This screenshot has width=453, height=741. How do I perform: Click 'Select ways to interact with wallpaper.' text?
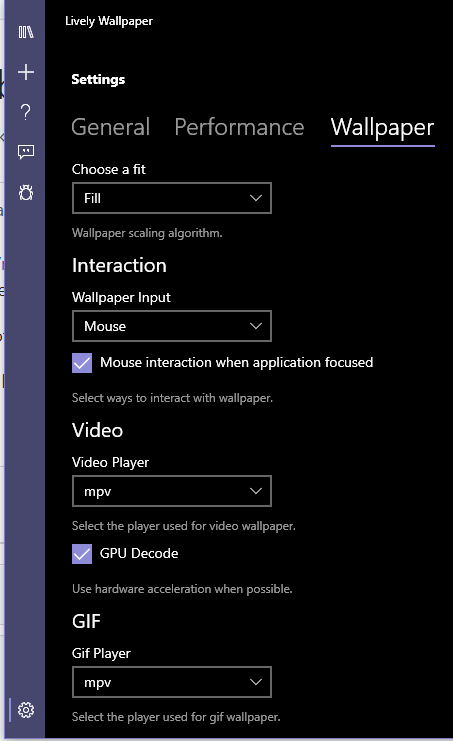tap(172, 398)
